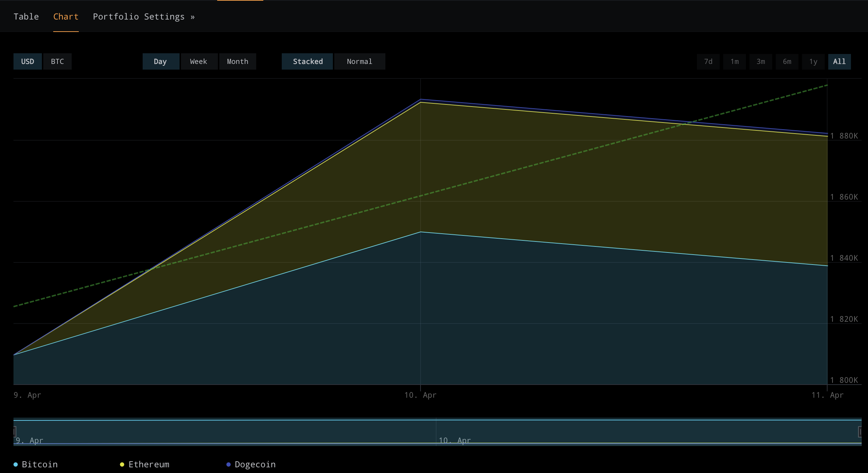Switch to the Table tab
868x473 pixels.
click(x=26, y=16)
